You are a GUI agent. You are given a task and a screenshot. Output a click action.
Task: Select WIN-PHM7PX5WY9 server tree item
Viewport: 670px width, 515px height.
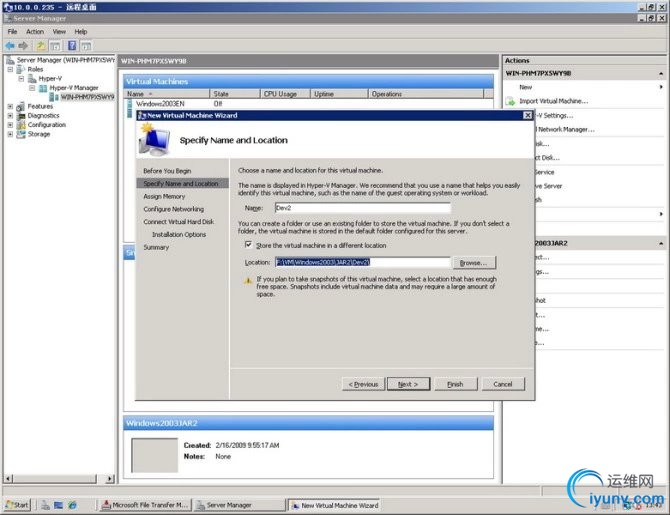pos(87,97)
